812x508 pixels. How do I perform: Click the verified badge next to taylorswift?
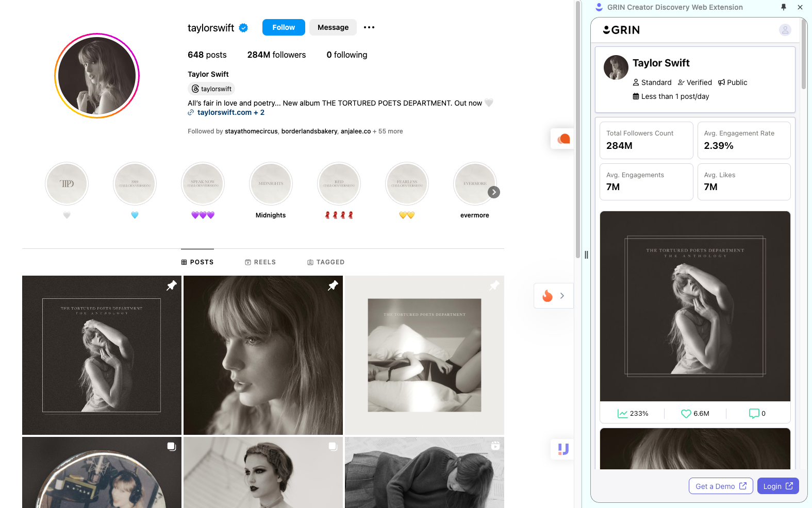243,28
